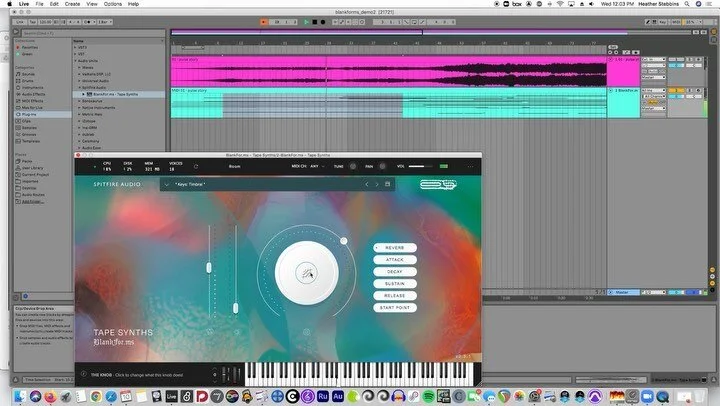Collapse Audio Units folder
The image size is (720, 406).
[76, 61]
